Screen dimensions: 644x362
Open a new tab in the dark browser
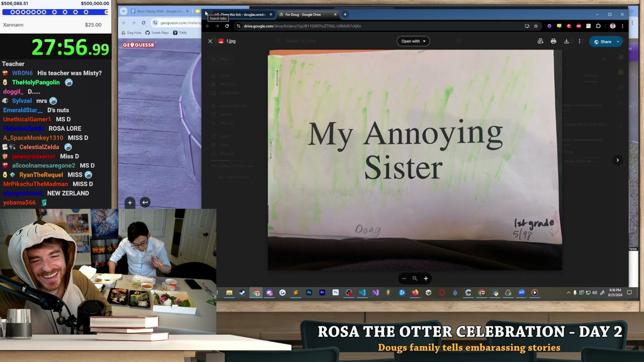[345, 15]
